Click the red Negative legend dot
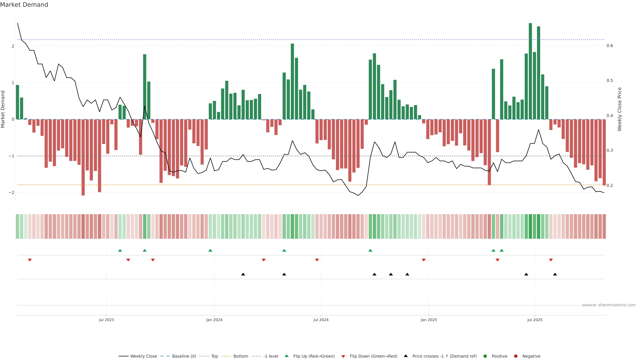 (516, 356)
